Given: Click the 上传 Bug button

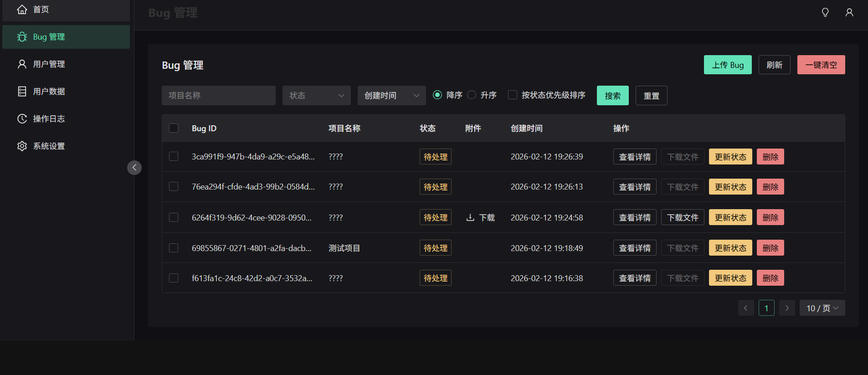Looking at the screenshot, I should pos(728,65).
